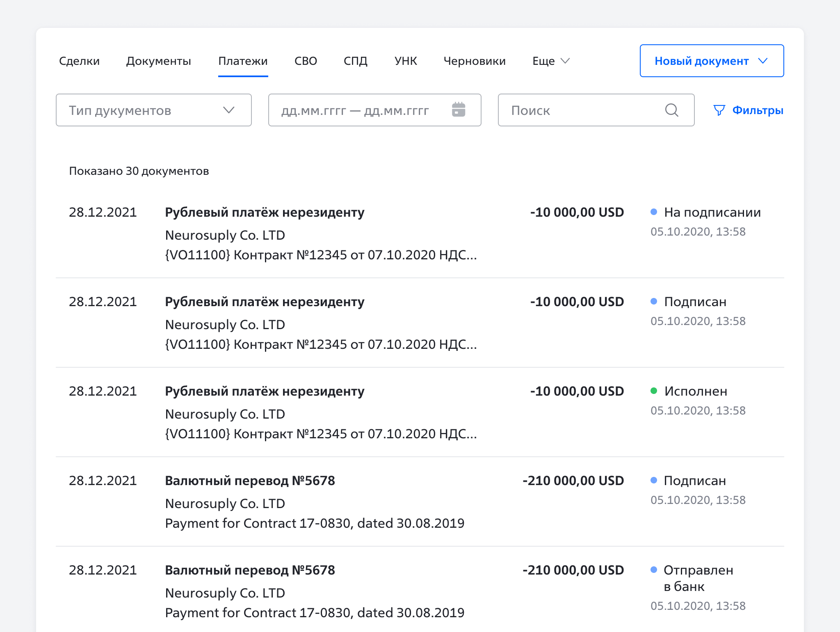The height and width of the screenshot is (632, 840).
Task: Go to the УНК tab
Action: coord(405,61)
